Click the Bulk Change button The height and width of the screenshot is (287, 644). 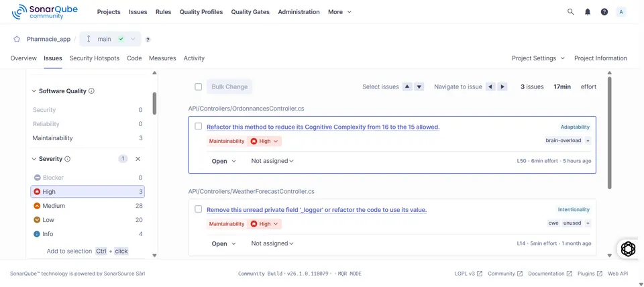point(229,87)
